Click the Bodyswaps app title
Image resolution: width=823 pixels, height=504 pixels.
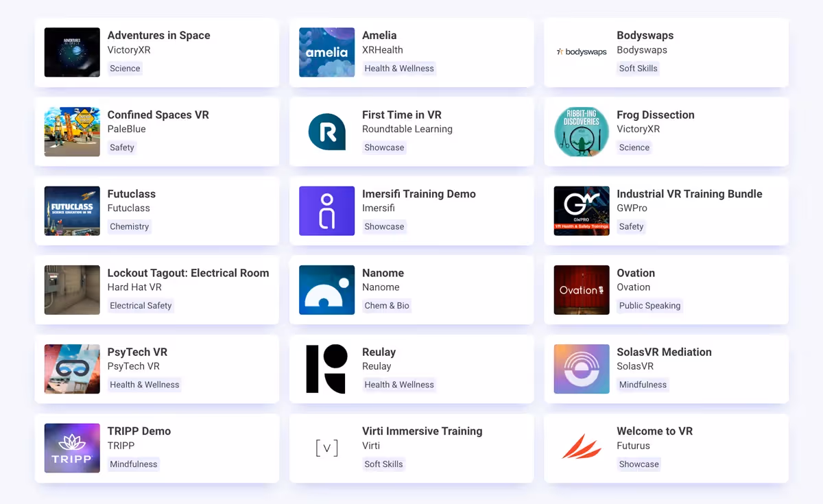pos(645,36)
